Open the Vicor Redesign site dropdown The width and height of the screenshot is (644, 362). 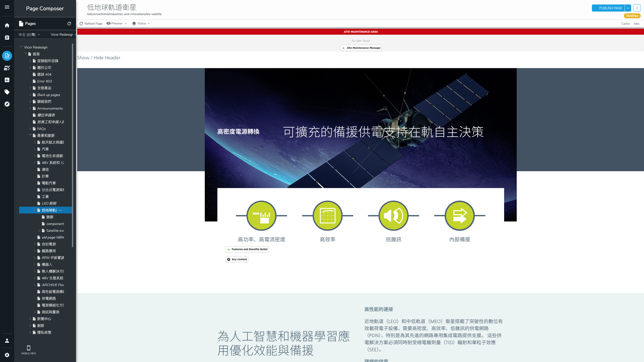point(63,35)
